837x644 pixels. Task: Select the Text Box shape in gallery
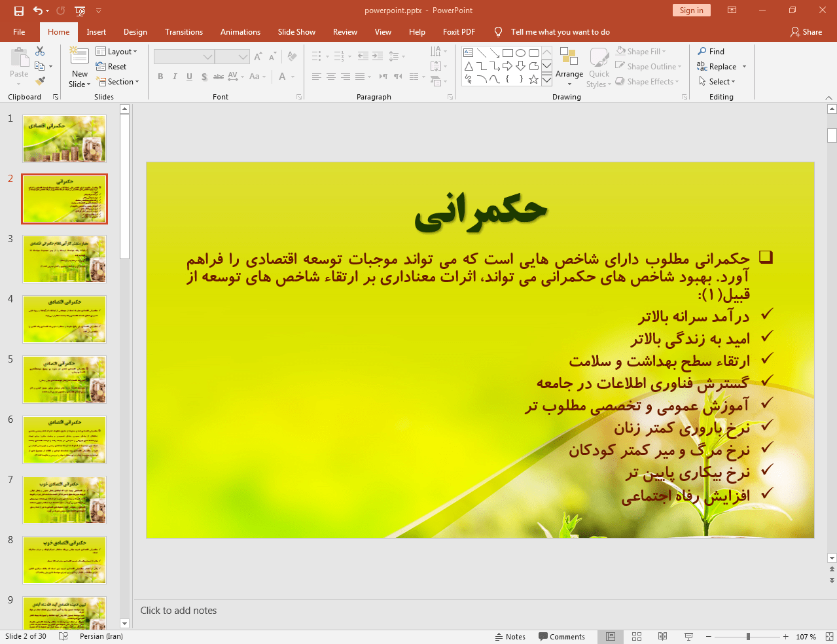469,53
